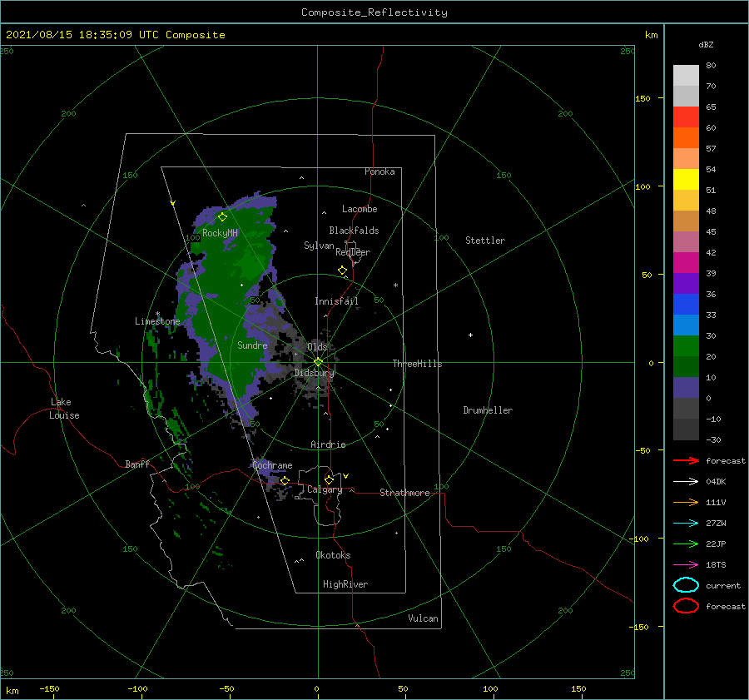749x700 pixels.
Task: Click the red forecast ellipse symbol
Action: [686, 606]
